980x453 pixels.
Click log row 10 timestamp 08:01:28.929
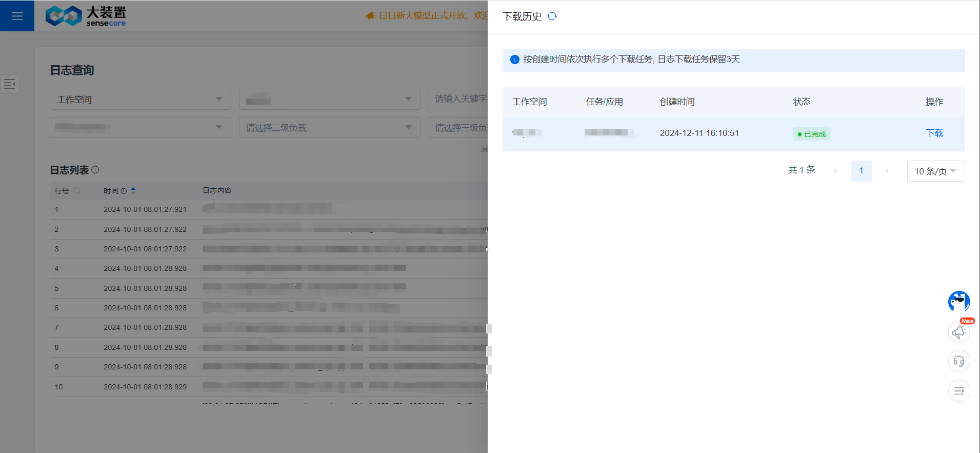145,387
